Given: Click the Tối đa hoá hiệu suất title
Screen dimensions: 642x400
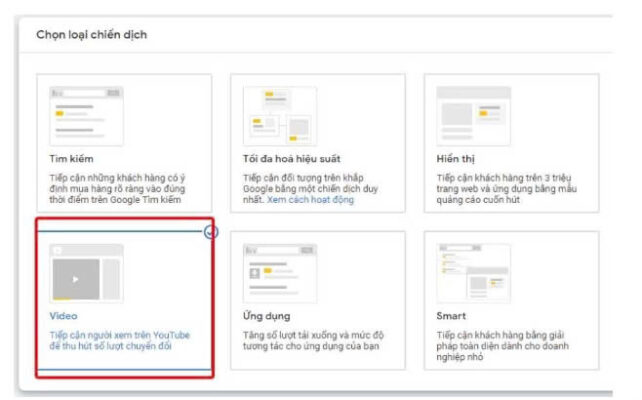Looking at the screenshot, I should [x=292, y=159].
